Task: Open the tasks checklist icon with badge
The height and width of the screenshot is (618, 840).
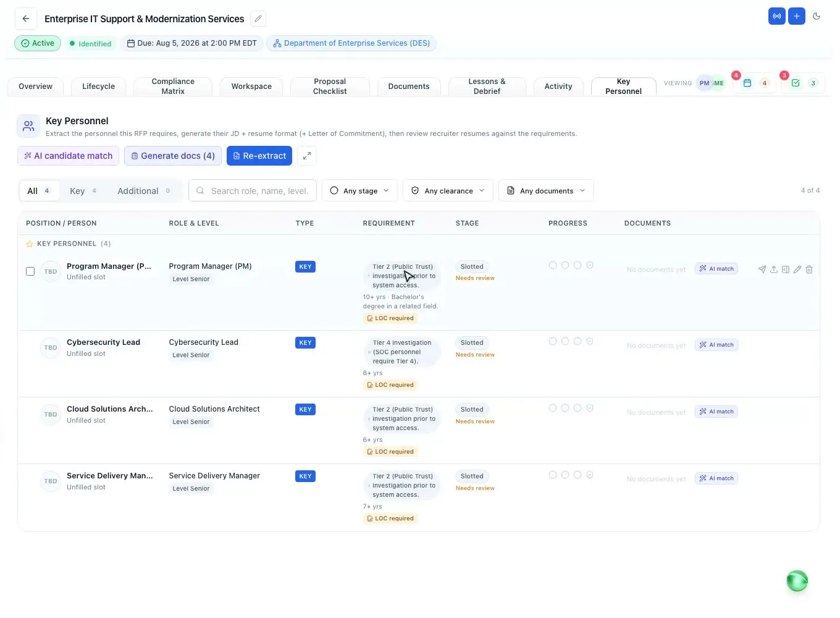Action: [796, 83]
